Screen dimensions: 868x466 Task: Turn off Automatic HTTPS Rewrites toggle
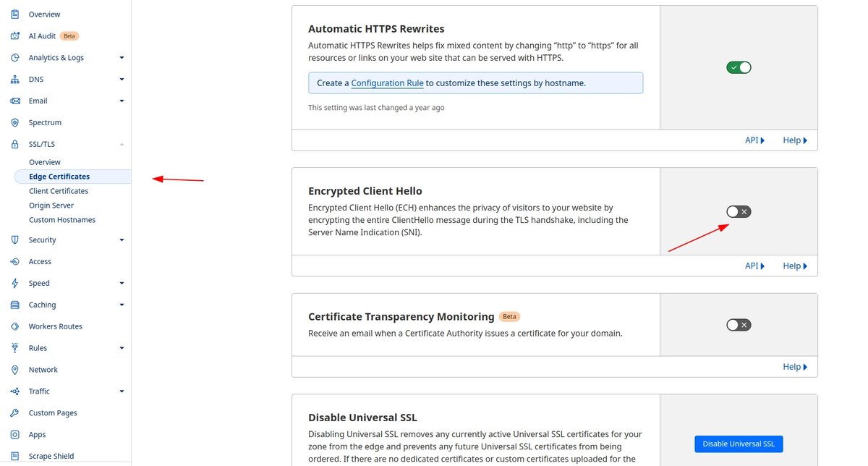pos(739,67)
